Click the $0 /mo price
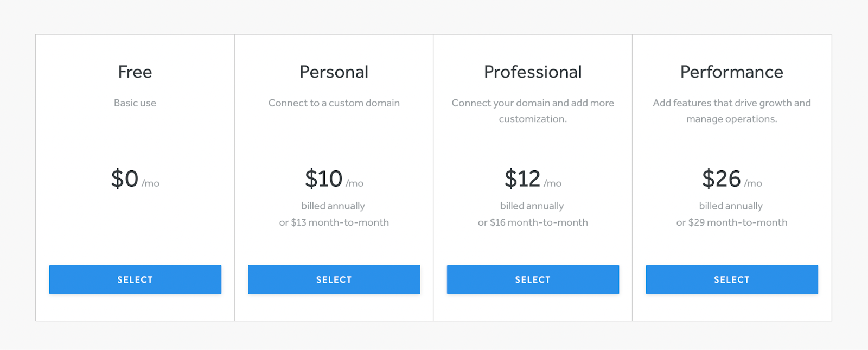The image size is (868, 350). click(x=135, y=179)
